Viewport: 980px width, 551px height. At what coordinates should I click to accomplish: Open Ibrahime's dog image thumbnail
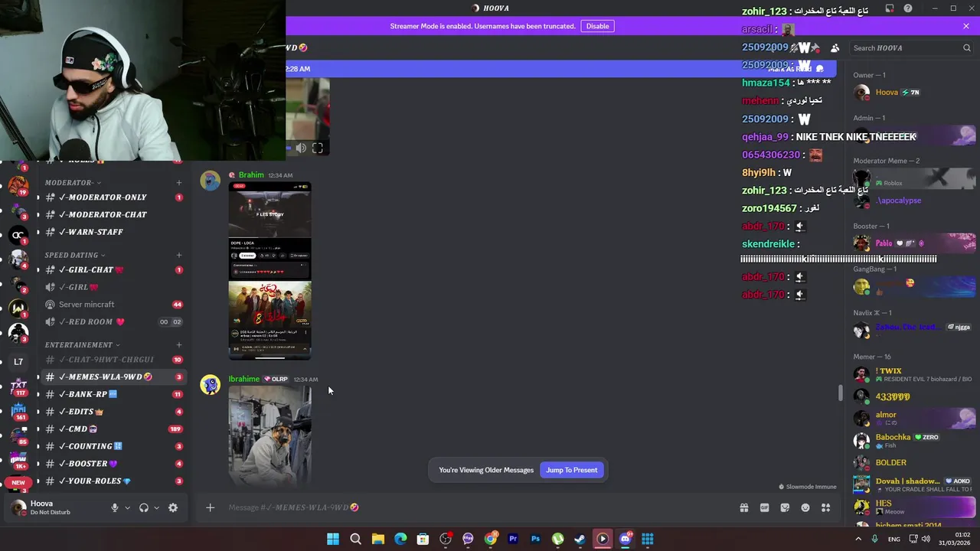point(269,435)
